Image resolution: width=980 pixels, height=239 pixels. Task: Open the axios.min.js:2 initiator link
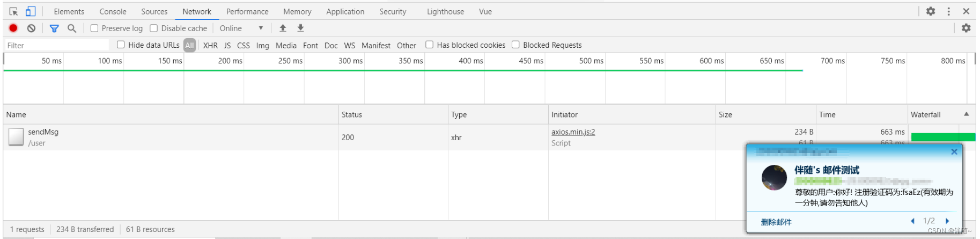click(x=573, y=132)
